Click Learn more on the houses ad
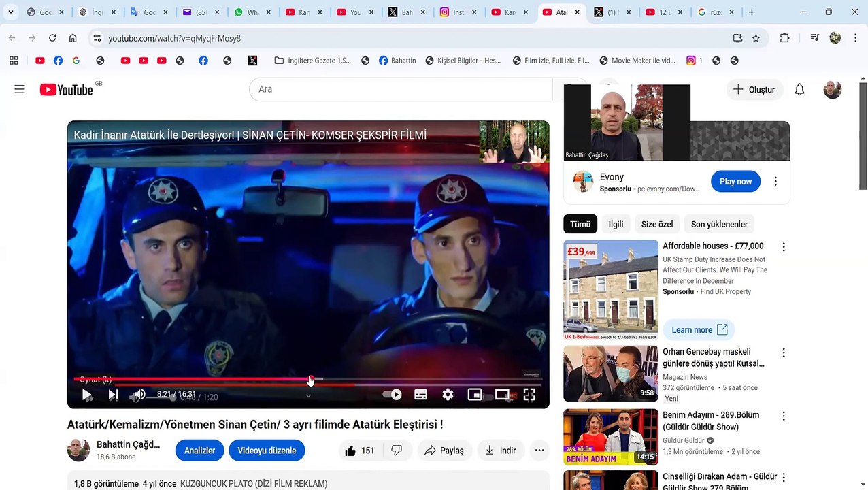The image size is (868, 490). [699, 330]
